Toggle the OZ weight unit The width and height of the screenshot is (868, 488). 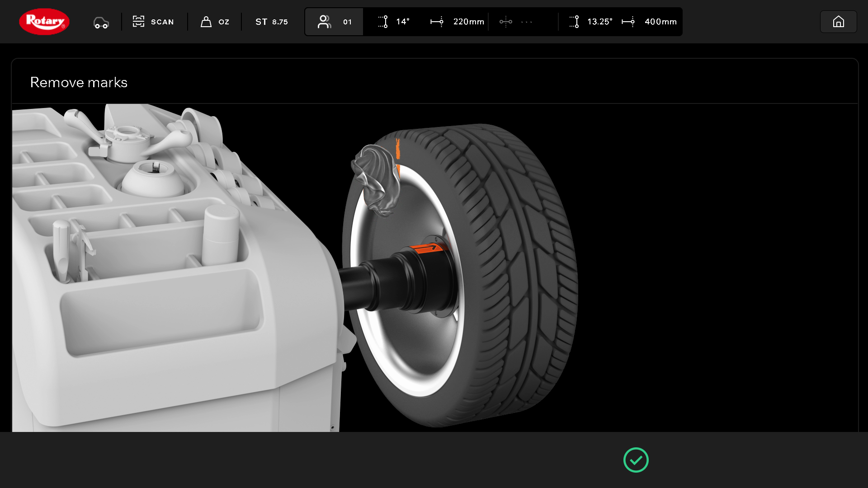click(x=224, y=22)
